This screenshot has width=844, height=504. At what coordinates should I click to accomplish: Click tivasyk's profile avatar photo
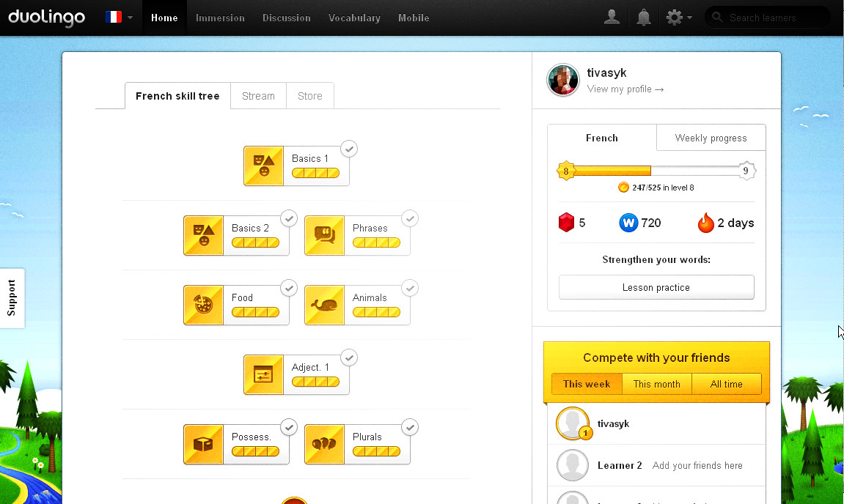pos(563,80)
